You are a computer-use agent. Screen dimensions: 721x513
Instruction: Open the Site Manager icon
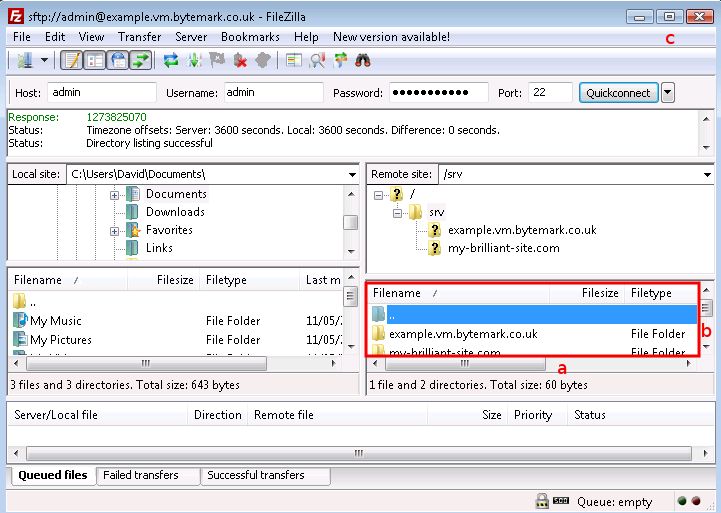(25, 60)
